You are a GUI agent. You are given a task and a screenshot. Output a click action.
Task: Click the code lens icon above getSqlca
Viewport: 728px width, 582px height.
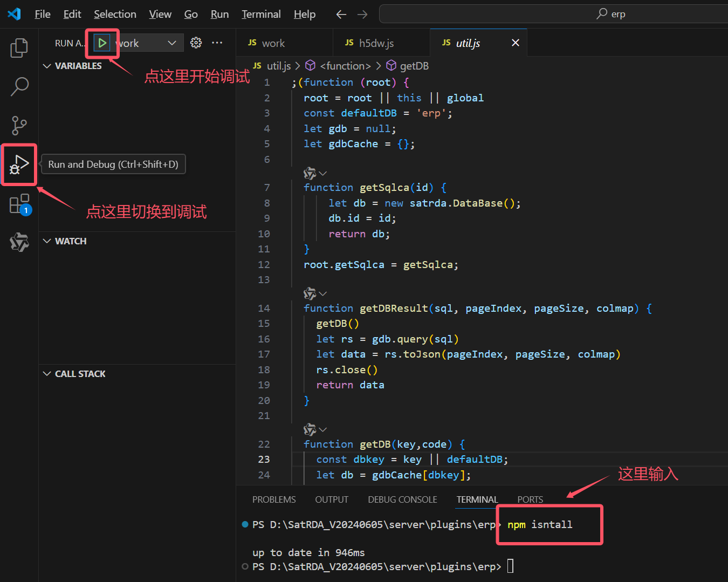310,174
